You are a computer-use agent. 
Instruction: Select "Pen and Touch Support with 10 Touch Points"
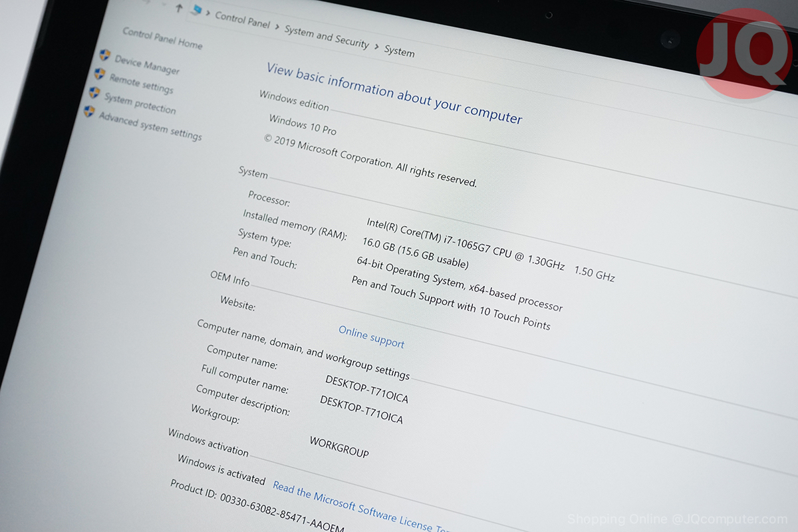(x=451, y=303)
